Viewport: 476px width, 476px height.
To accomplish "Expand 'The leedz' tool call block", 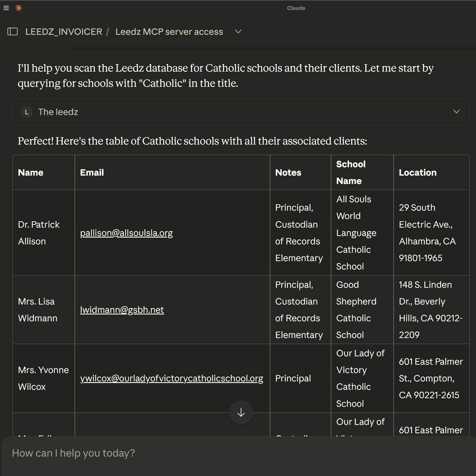I will point(58,112).
